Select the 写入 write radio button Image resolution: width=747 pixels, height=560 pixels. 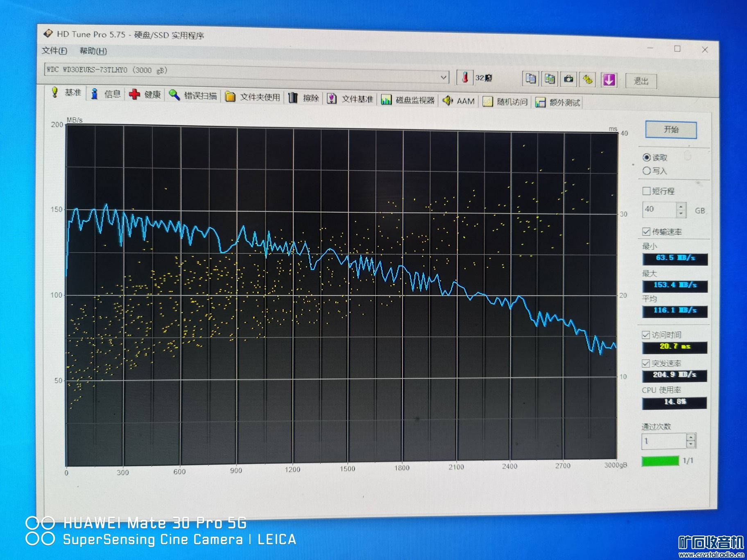point(647,171)
